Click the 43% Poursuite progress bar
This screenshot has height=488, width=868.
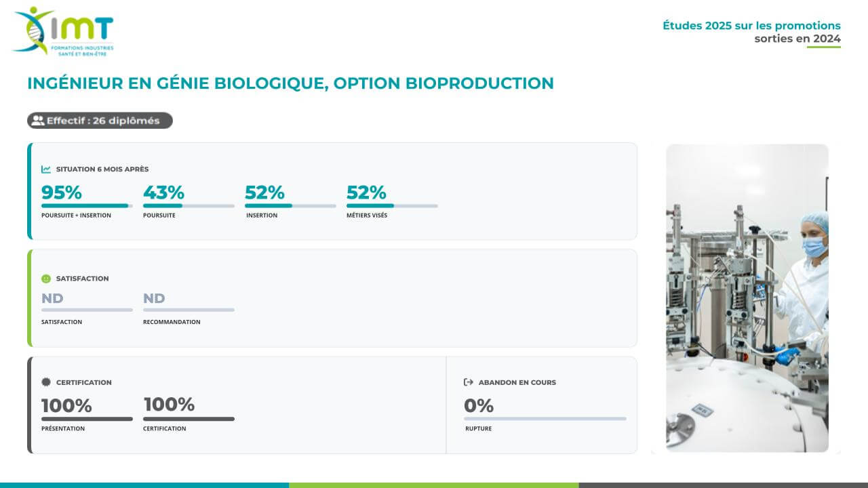[x=189, y=205]
